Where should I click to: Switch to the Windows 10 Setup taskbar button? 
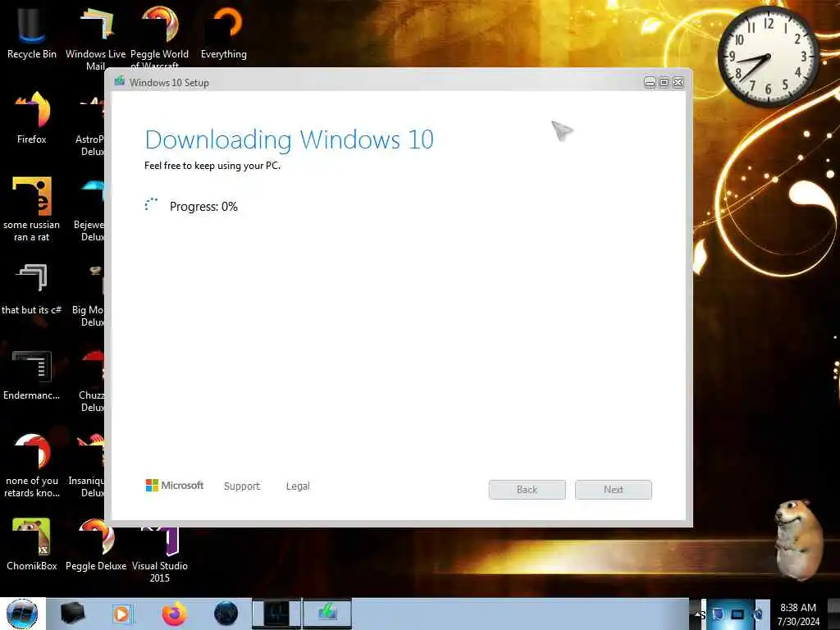pos(327,614)
